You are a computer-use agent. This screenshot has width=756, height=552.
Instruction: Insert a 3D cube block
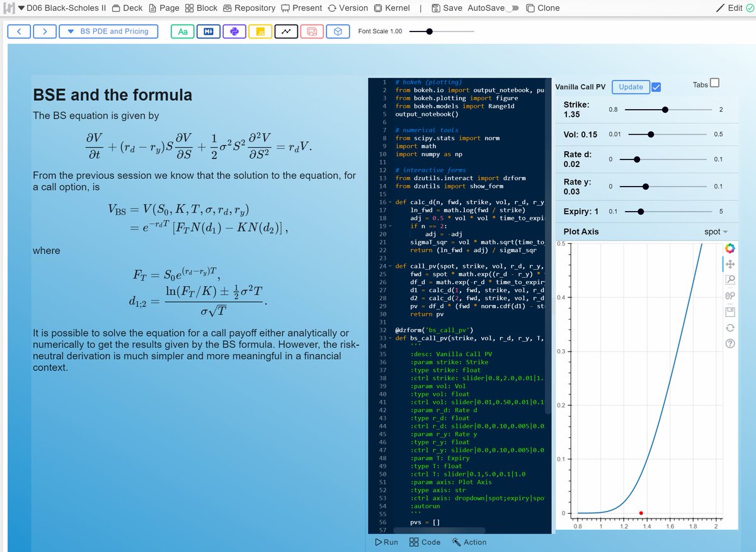pyautogui.click(x=338, y=32)
